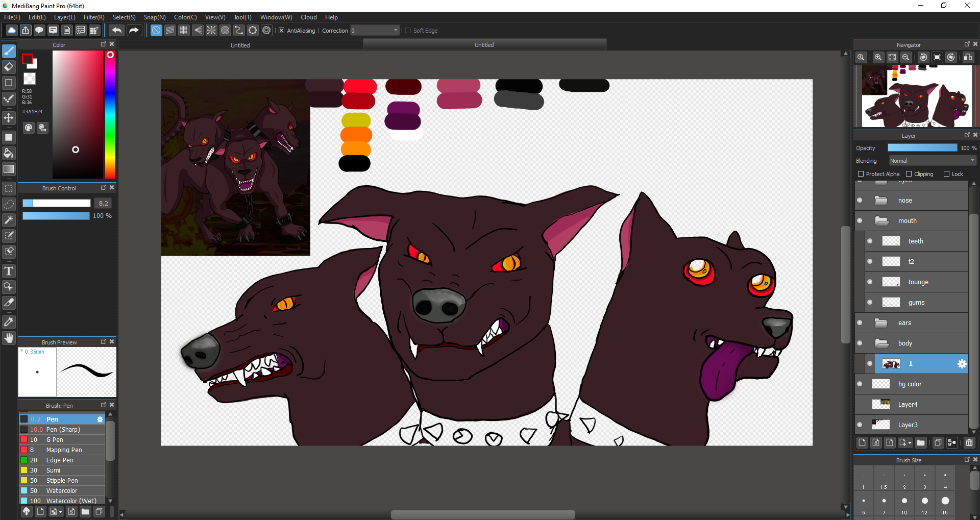Adjust the layer Opacity slider
The image size is (980, 520).
tap(922, 147)
